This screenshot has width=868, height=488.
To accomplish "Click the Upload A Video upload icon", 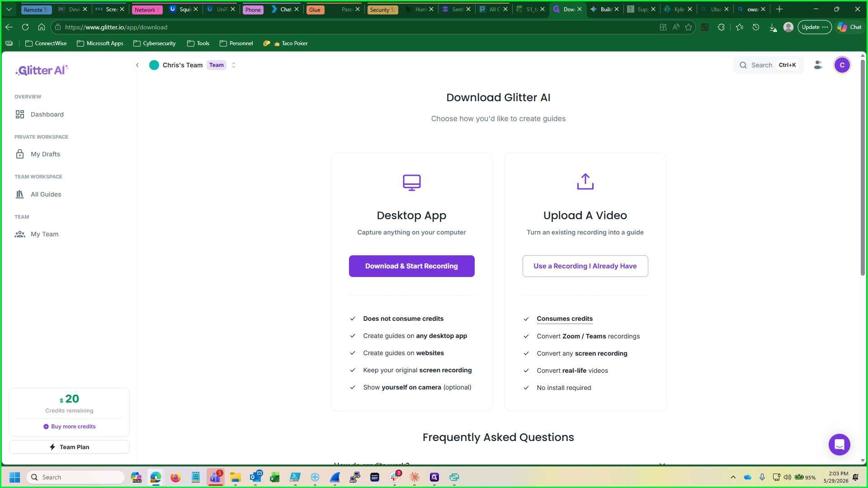I will click(x=585, y=182).
